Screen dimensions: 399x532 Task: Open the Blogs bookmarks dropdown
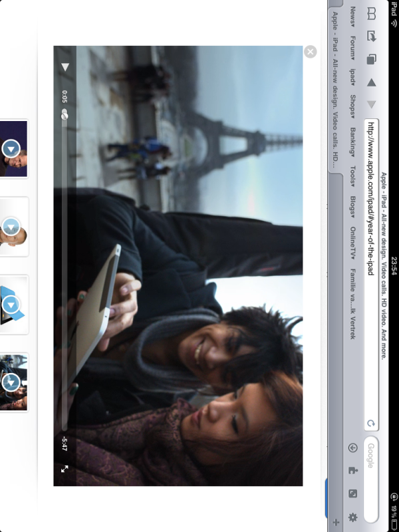[x=353, y=207]
